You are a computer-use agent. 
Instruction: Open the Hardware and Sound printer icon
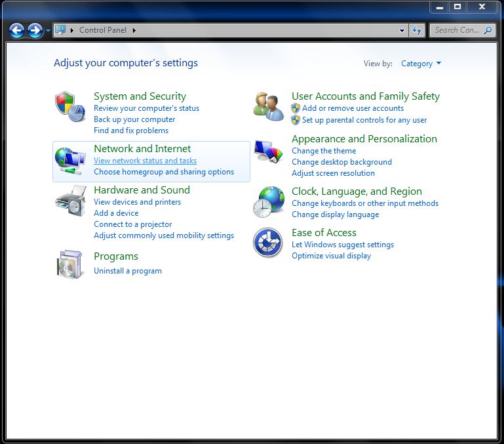(x=71, y=201)
